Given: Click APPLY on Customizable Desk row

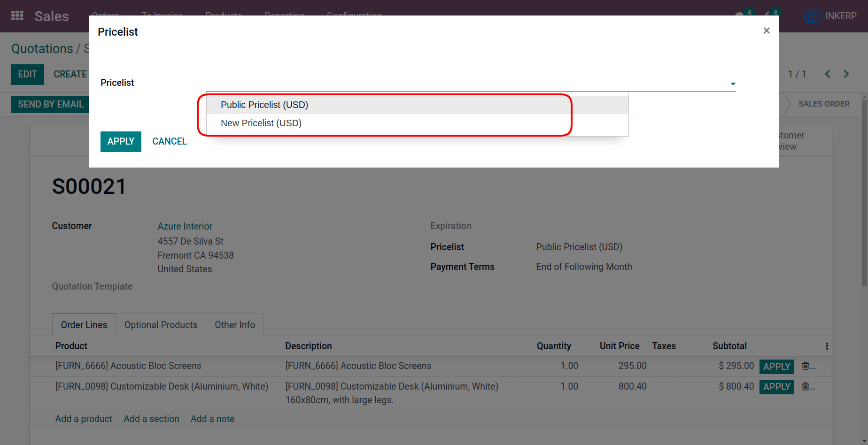Looking at the screenshot, I should click(777, 387).
